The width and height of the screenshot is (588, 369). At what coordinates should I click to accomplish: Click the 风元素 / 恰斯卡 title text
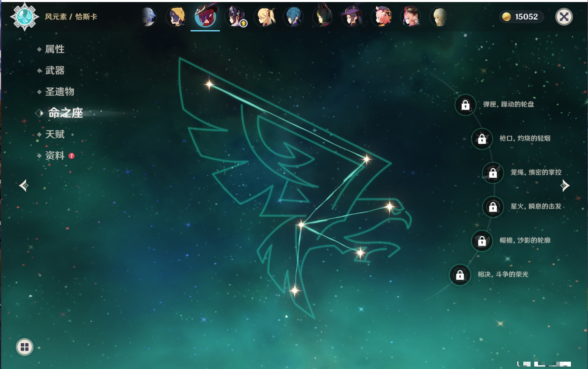pos(71,17)
